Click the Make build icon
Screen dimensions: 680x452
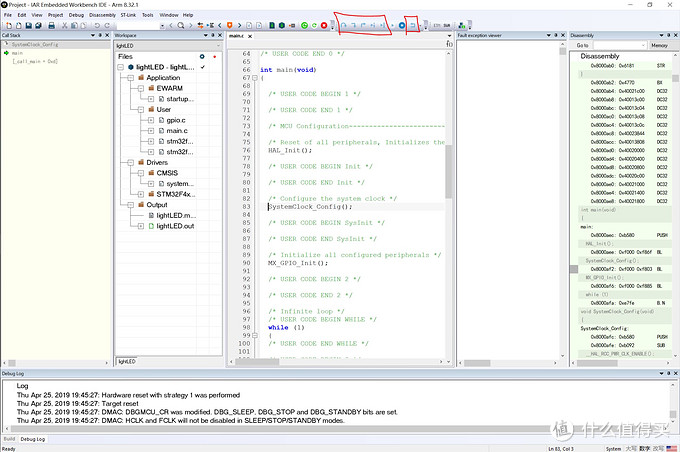point(282,26)
